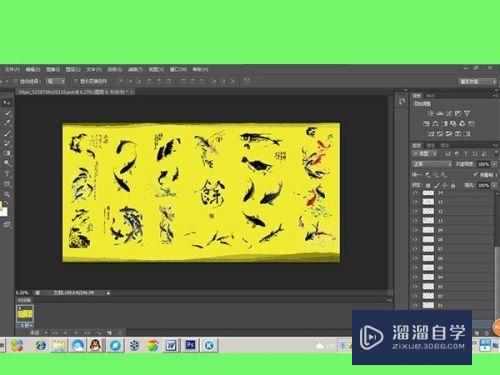Play the timeline animation
This screenshot has width=500, height=375.
77,332
